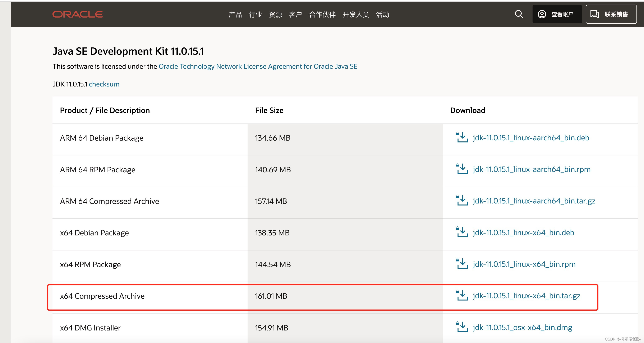This screenshot has width=644, height=343.
Task: Click download icon for aarch64_bin.rpm
Action: pos(462,169)
